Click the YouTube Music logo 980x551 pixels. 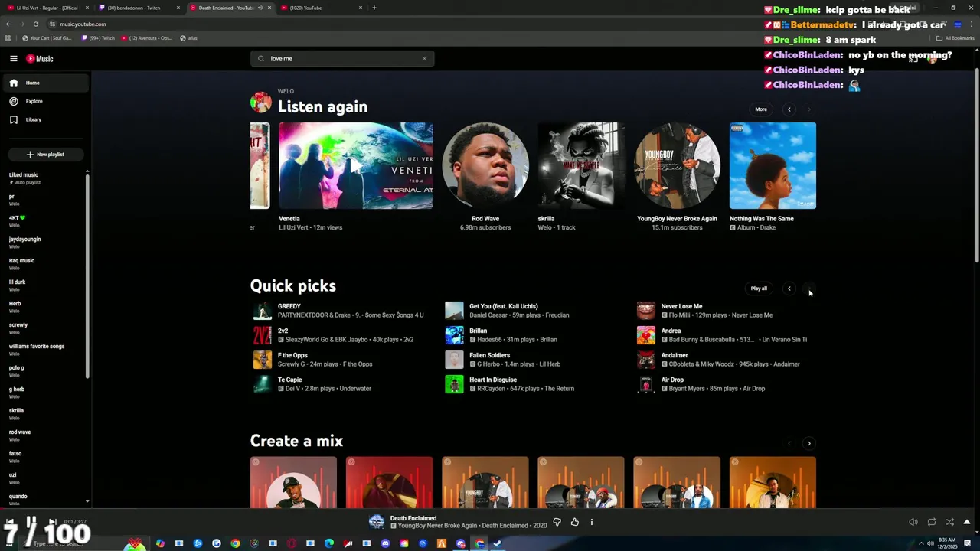tap(40, 59)
